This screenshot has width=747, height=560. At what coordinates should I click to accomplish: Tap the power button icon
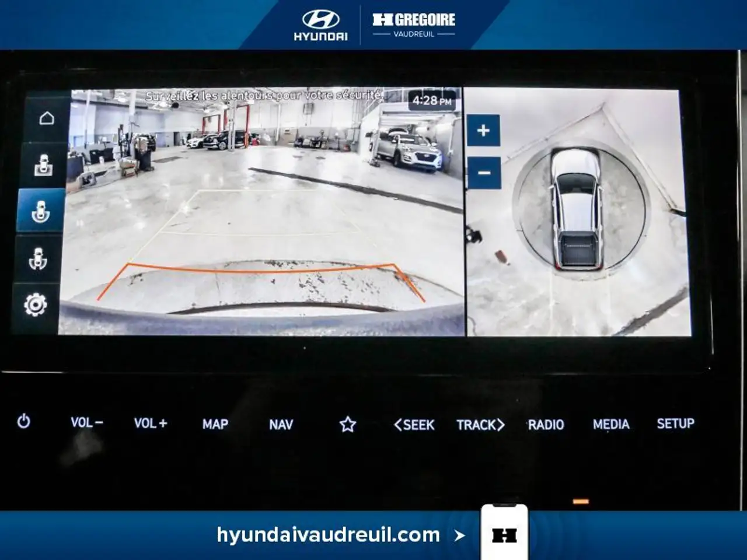(23, 421)
